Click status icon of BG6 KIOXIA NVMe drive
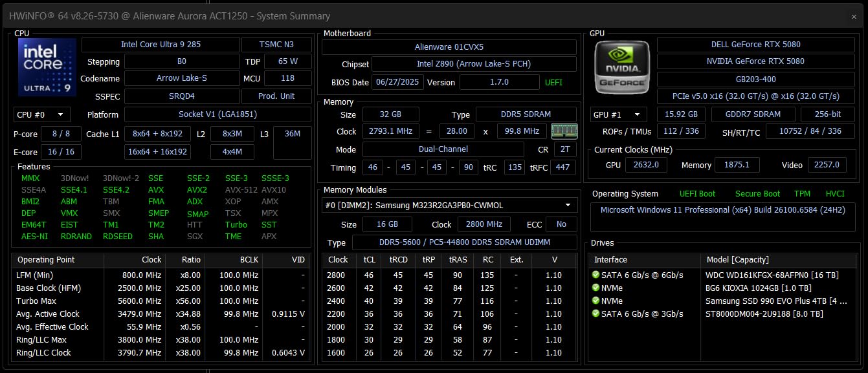 [x=595, y=288]
